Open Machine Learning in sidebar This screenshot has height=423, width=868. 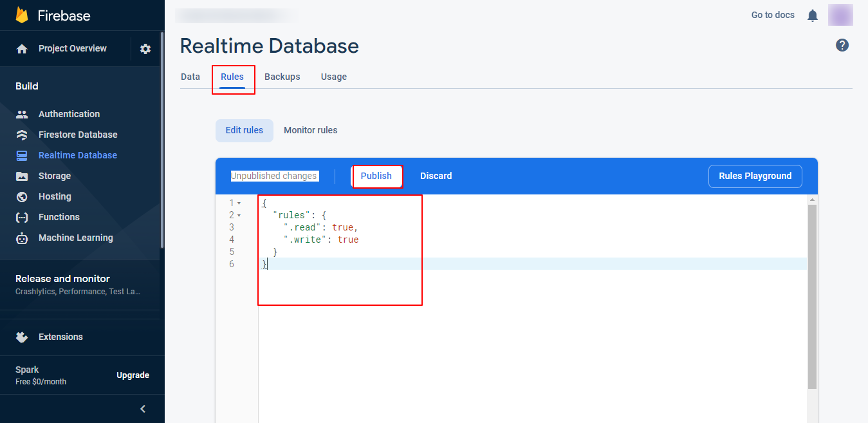click(76, 238)
